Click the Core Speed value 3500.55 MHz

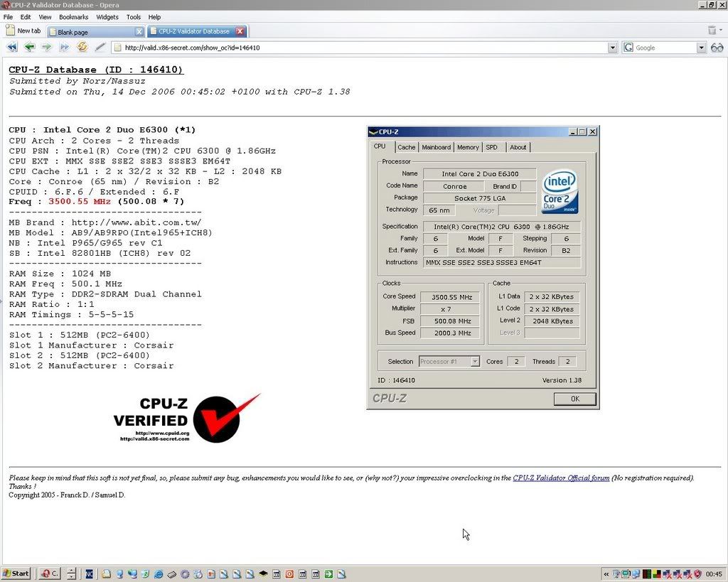point(451,297)
